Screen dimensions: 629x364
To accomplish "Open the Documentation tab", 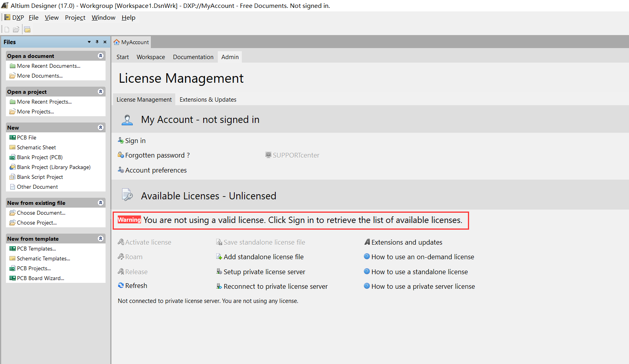I will click(193, 57).
